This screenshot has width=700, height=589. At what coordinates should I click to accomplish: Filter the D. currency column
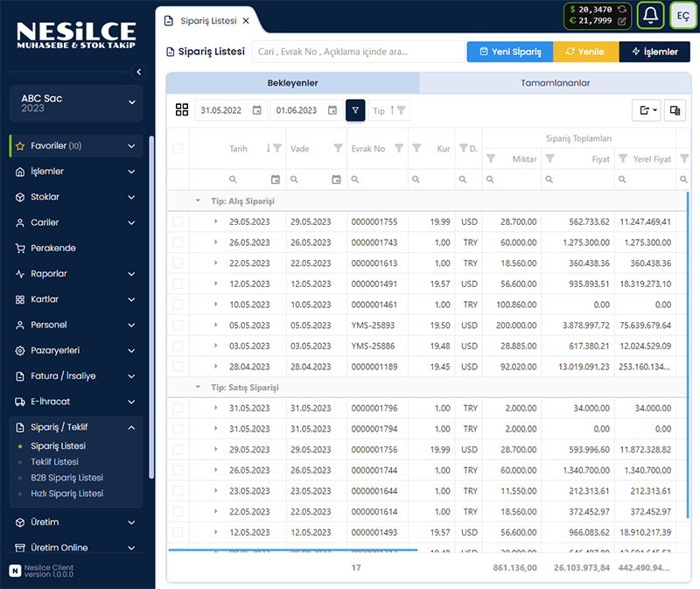pos(464,148)
